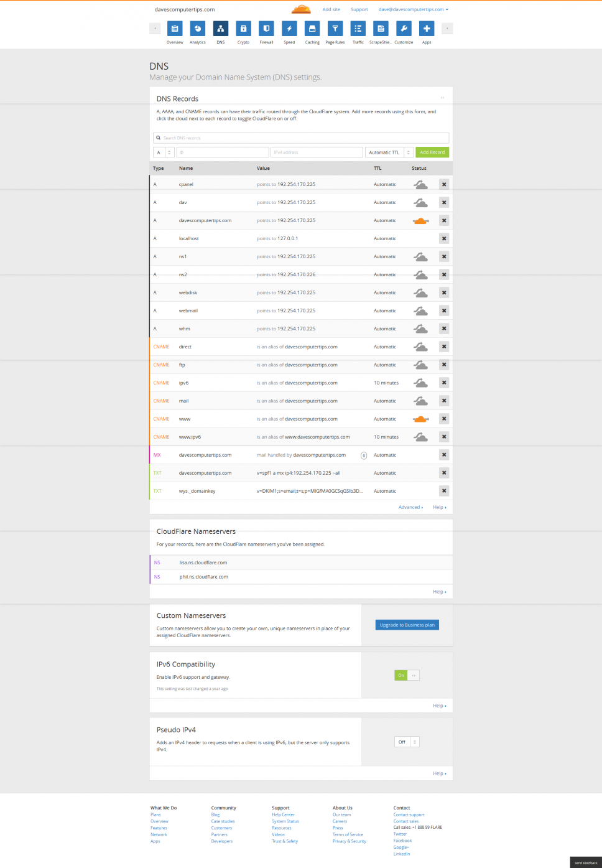The image size is (602, 868).
Task: Collapse the DNS Records panel
Action: click(x=442, y=98)
